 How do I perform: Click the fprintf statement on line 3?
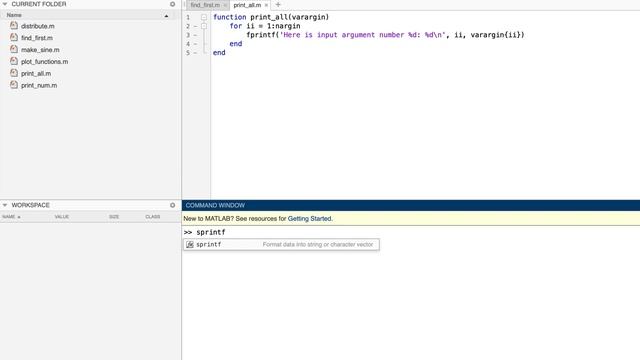[385, 35]
